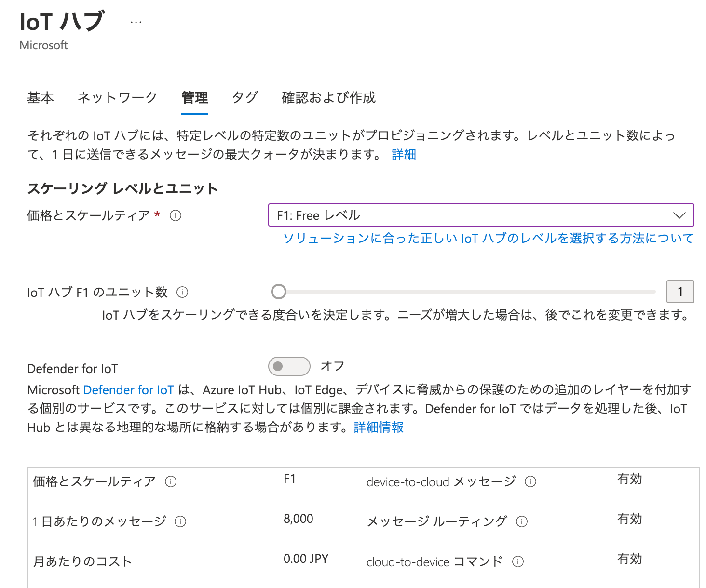Click info icon next to 価格とスケールティア in summary table
The width and height of the screenshot is (706, 588).
tap(171, 481)
